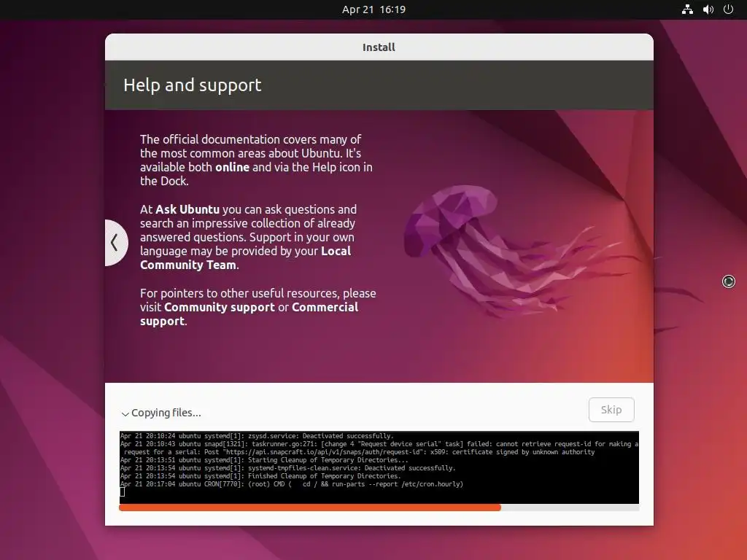Open the Community support link
747x560 pixels.
(x=219, y=307)
